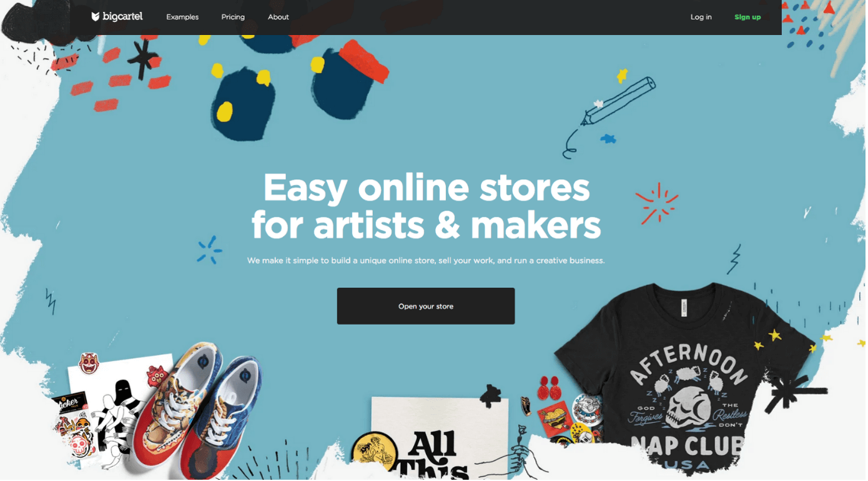The height and width of the screenshot is (481, 868).
Task: Open the Examples page
Action: click(x=182, y=17)
